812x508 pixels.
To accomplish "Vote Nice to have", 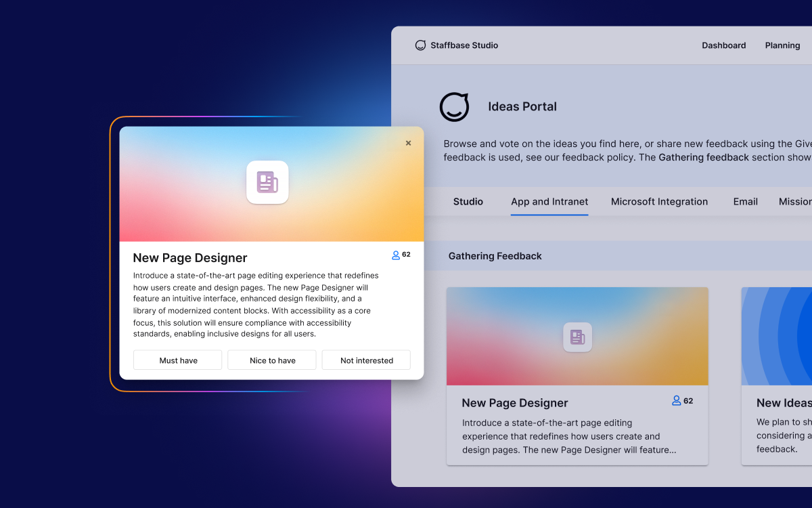I will click(272, 360).
